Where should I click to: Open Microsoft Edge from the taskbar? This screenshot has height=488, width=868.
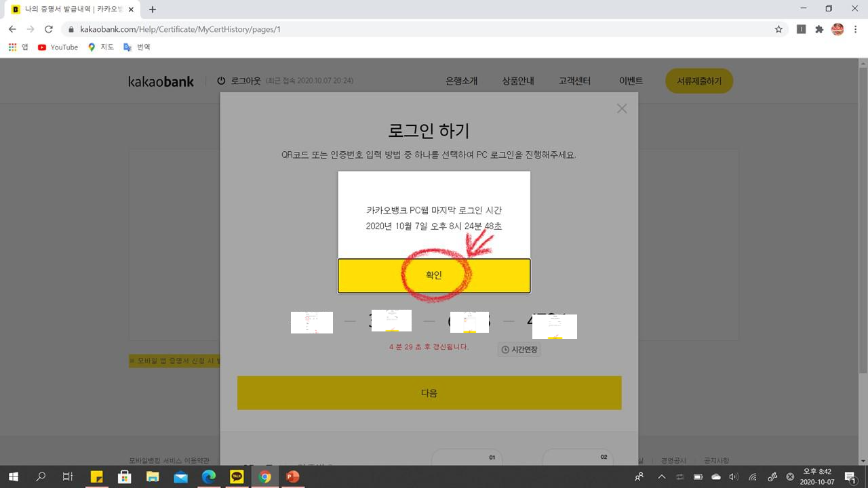[208, 476]
